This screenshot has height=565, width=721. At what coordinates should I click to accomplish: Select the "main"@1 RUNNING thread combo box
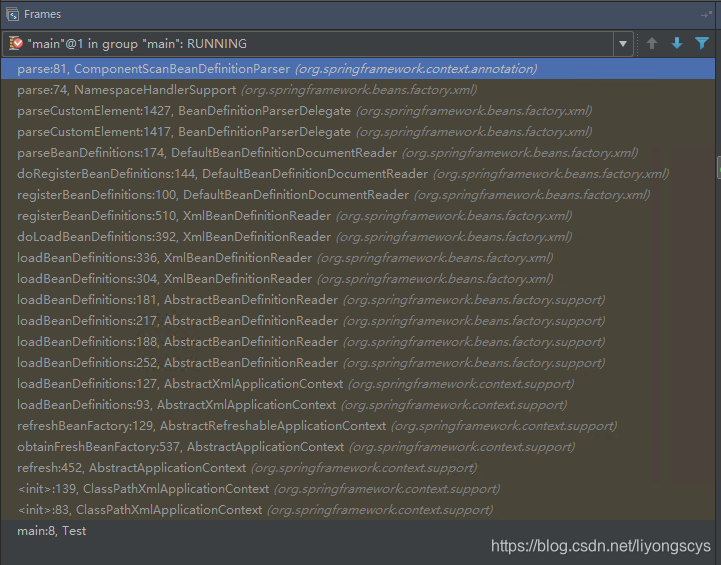pos(318,44)
